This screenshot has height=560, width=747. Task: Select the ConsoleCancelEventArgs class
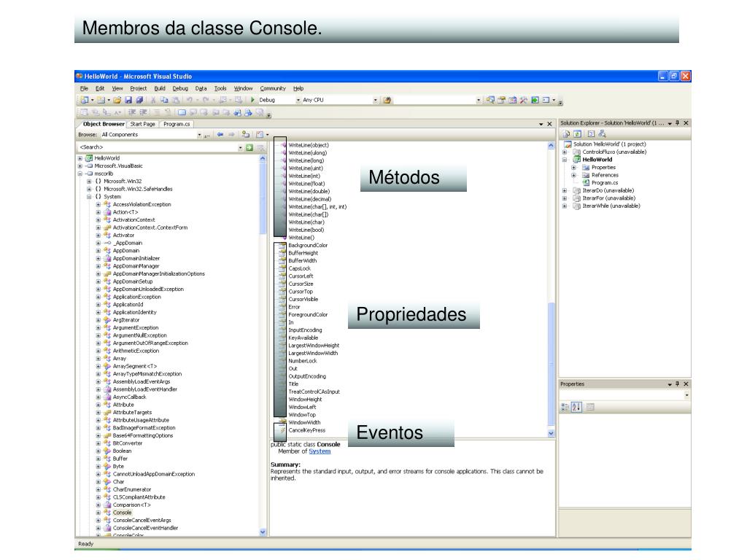142,521
